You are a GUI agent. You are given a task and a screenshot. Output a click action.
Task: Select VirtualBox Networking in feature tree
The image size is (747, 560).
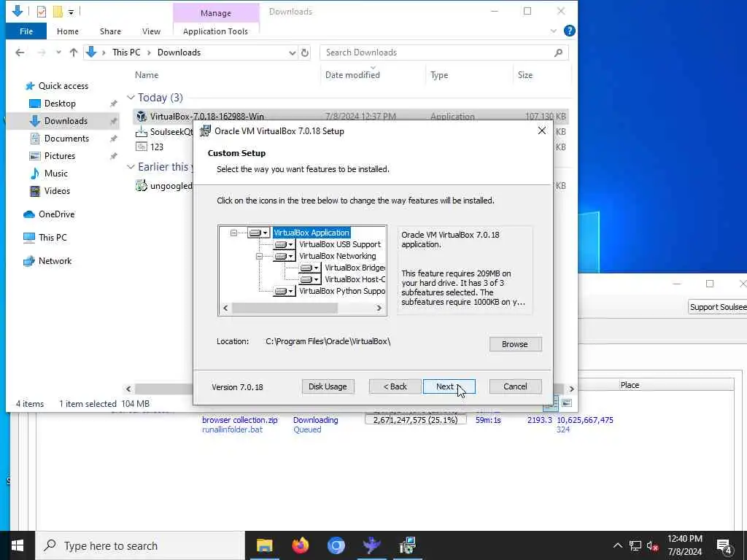point(337,256)
